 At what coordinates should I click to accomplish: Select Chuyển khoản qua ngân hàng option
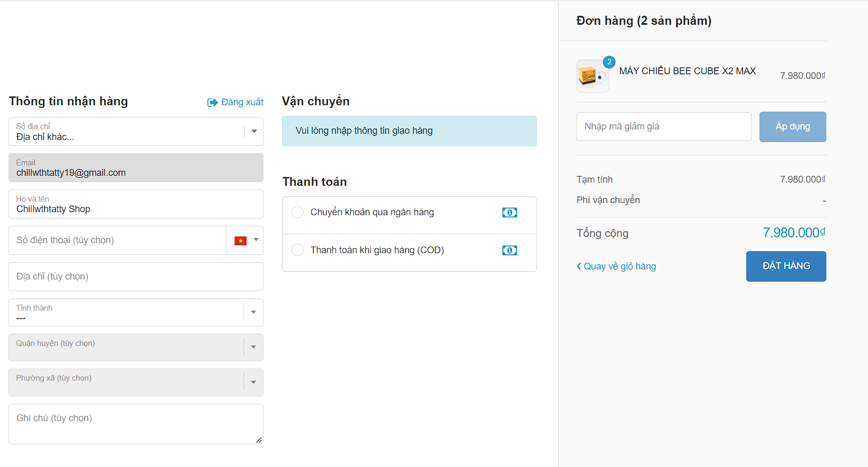298,212
